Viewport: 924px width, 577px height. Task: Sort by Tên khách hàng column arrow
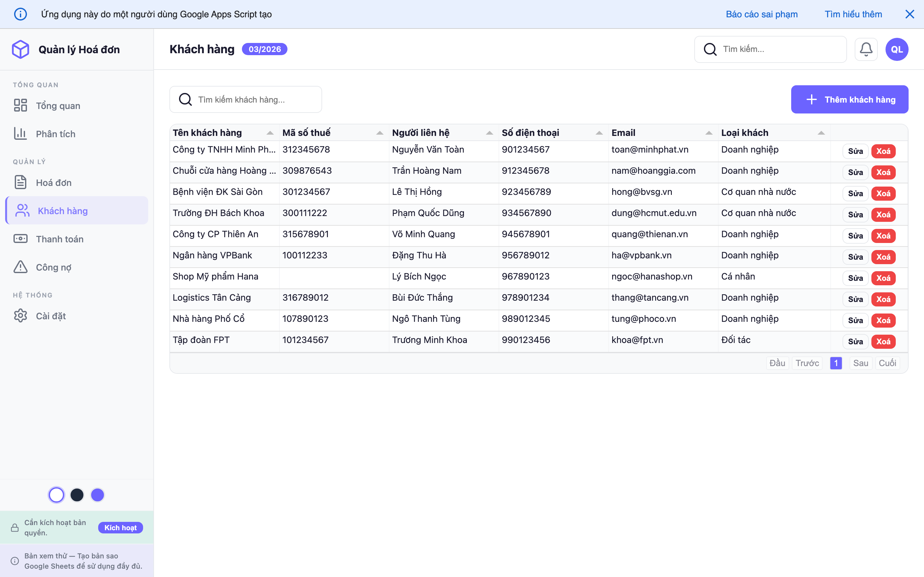point(270,133)
